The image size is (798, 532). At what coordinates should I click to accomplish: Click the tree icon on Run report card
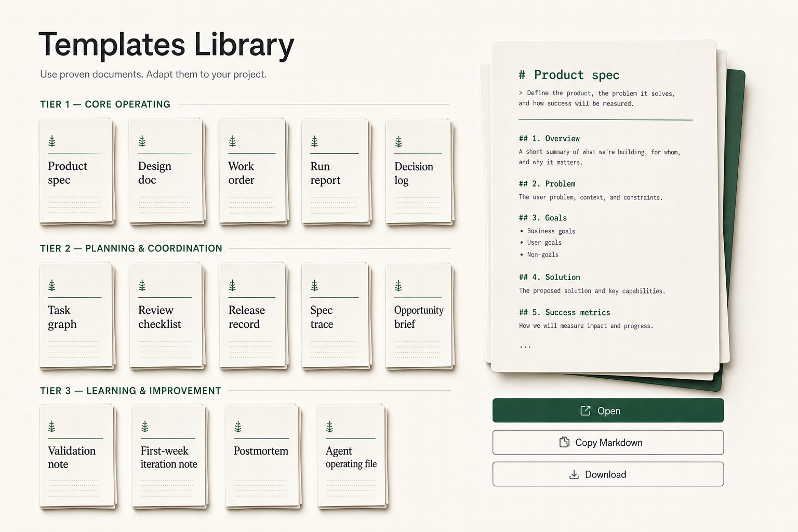(314, 141)
